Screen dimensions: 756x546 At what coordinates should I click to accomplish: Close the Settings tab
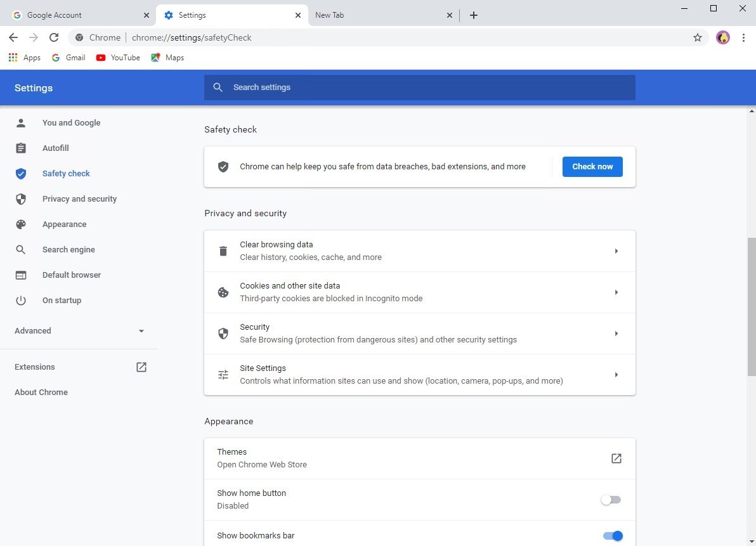pyautogui.click(x=298, y=15)
